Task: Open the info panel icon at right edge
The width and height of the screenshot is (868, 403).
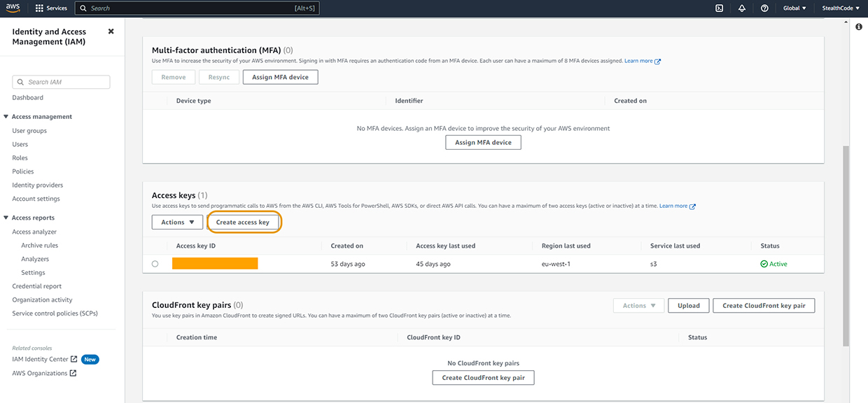Action: tap(858, 27)
